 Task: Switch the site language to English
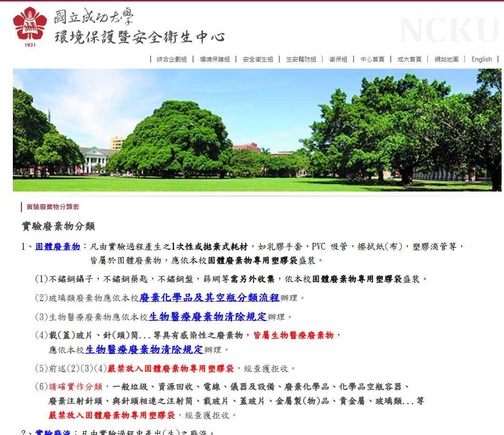click(482, 60)
